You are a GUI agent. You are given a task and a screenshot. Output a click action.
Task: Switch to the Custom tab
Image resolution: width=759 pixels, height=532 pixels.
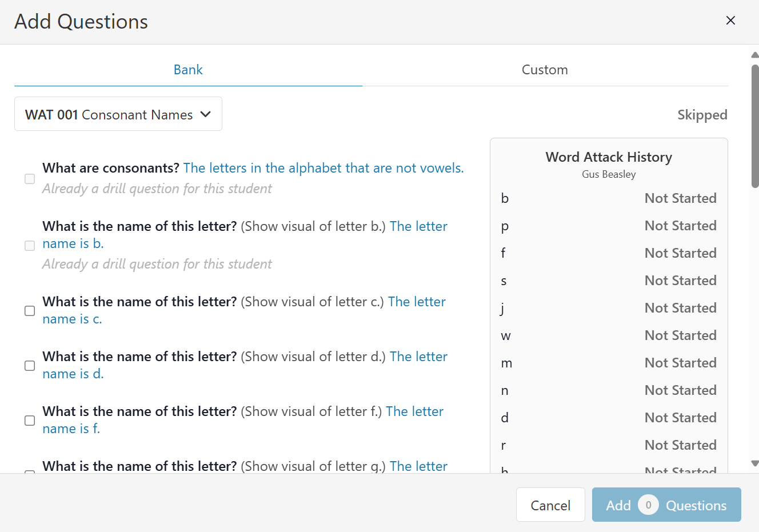point(544,70)
